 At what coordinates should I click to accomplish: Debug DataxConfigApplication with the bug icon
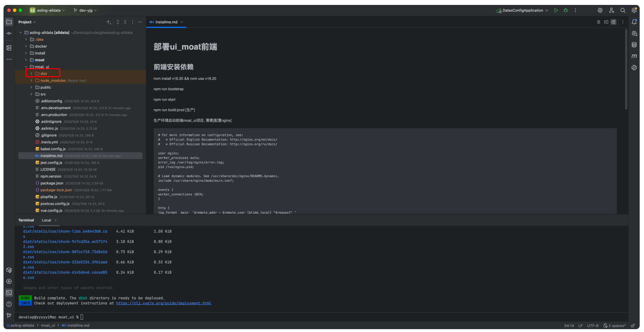click(x=566, y=10)
